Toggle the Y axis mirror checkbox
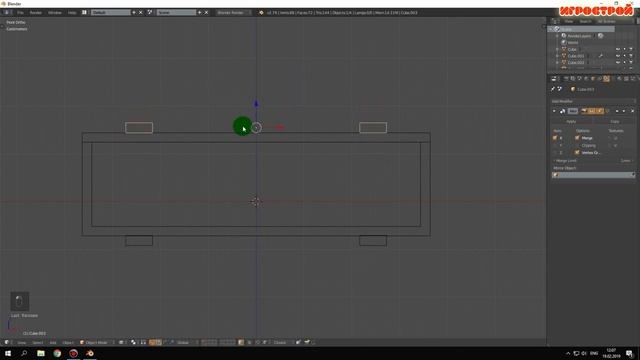This screenshot has width=640, height=360. point(555,145)
